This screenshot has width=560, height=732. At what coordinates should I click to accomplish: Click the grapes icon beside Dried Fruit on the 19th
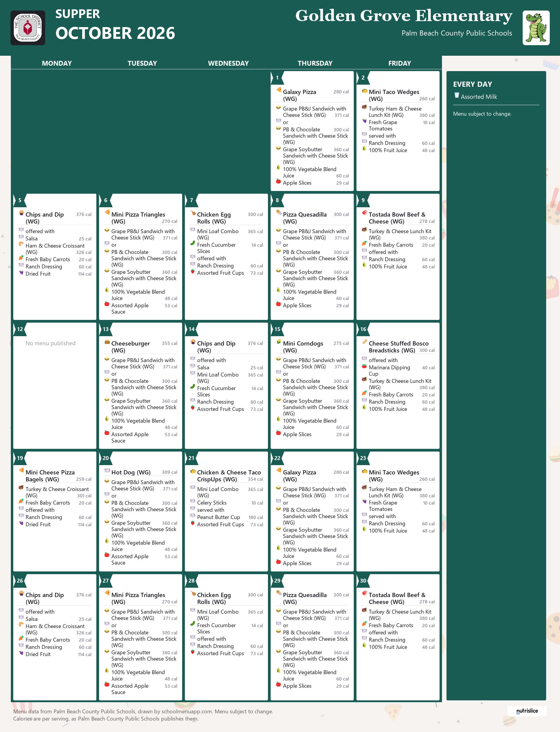point(21,523)
